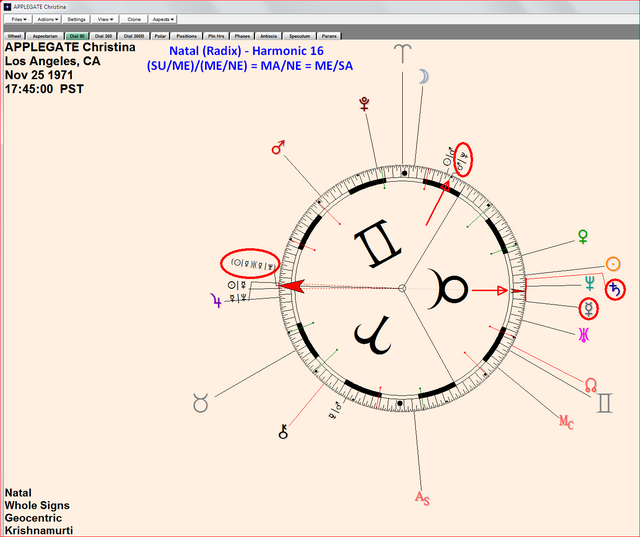Open the Files dropdown menu
The width and height of the screenshot is (640, 537).
point(18,19)
